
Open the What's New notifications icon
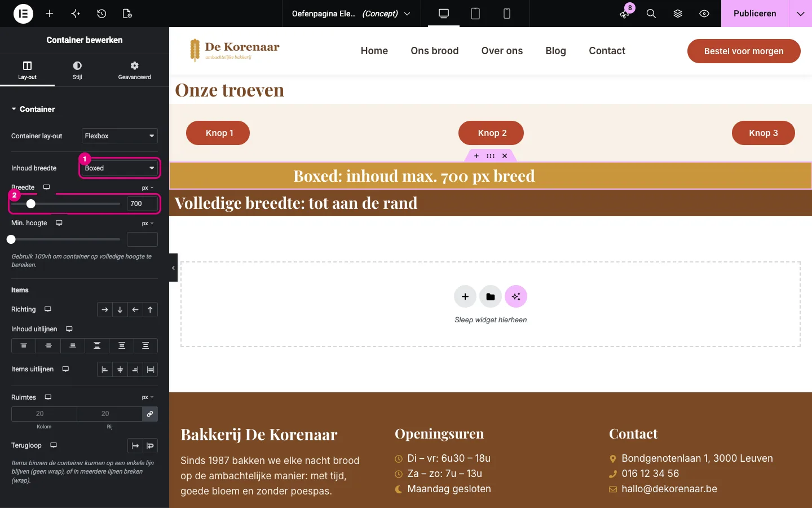coord(624,14)
